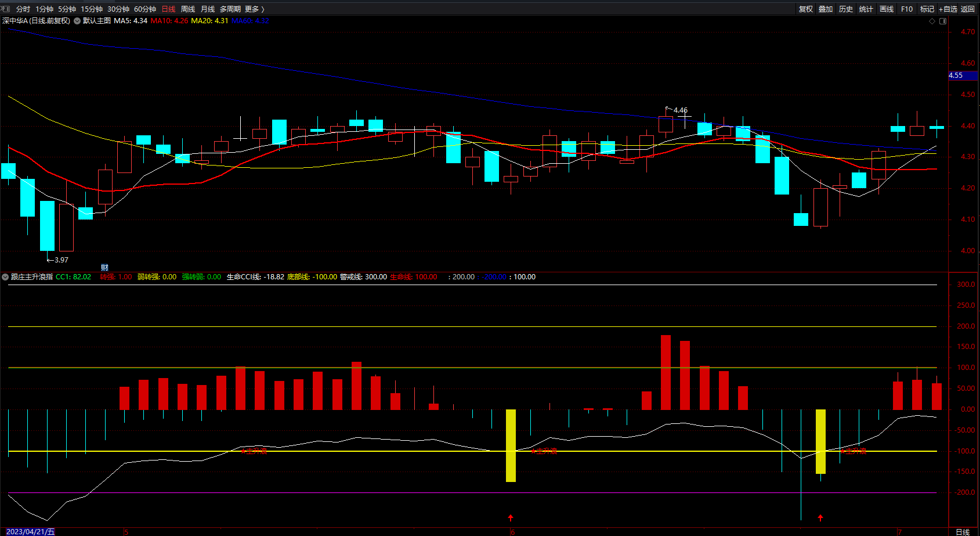
Task: Switch to 分时 intraday view
Action: (x=23, y=9)
